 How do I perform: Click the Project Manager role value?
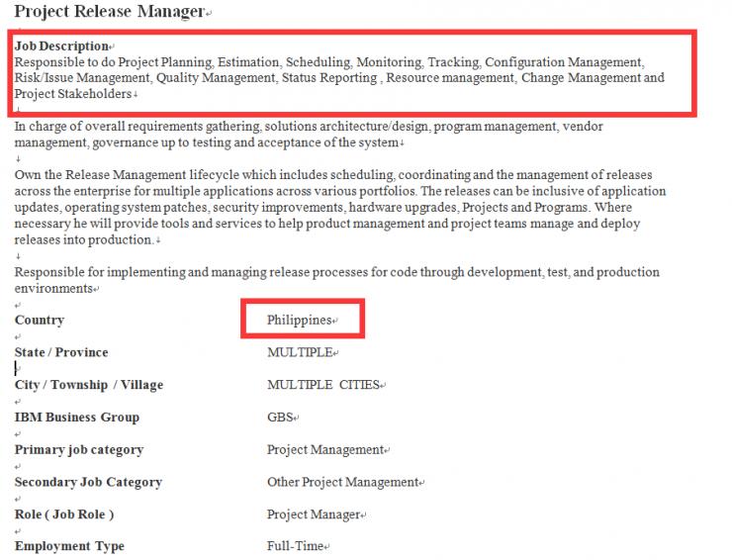(314, 515)
